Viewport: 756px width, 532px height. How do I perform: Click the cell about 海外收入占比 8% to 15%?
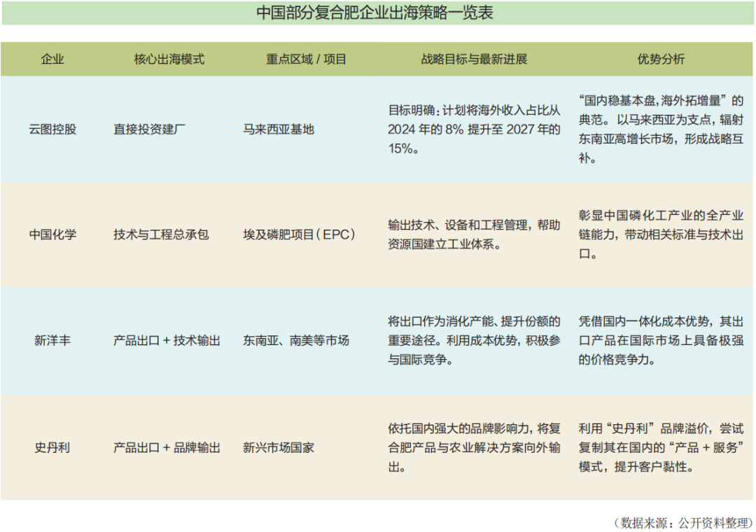coord(475,129)
